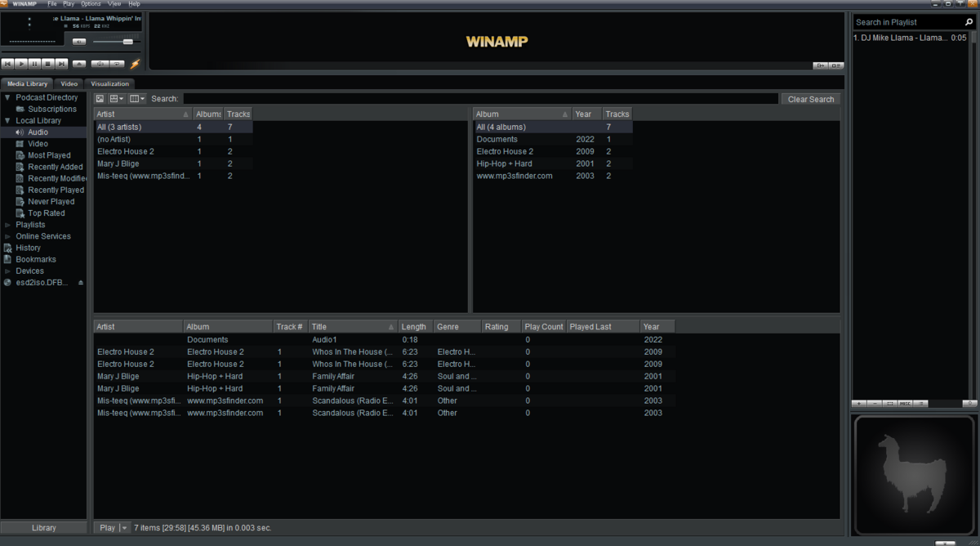Viewport: 980px width, 546px height.
Task: Start playback with the Play button
Action: 21,64
